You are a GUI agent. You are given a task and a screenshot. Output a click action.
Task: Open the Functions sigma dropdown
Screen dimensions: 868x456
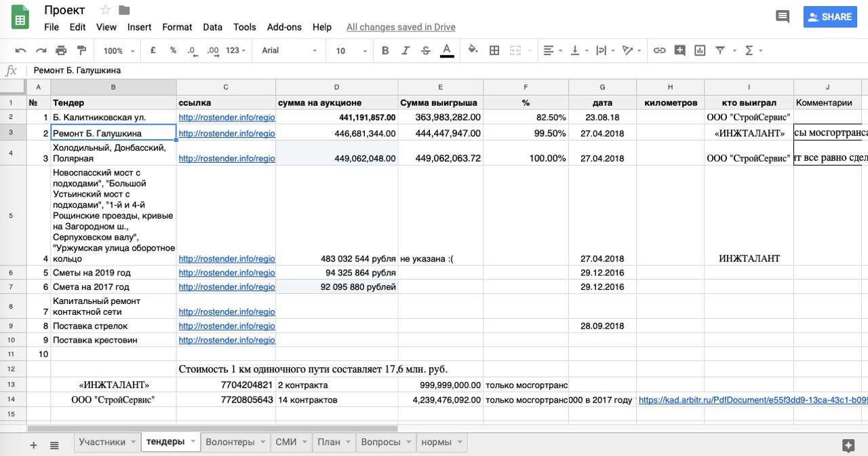point(753,50)
